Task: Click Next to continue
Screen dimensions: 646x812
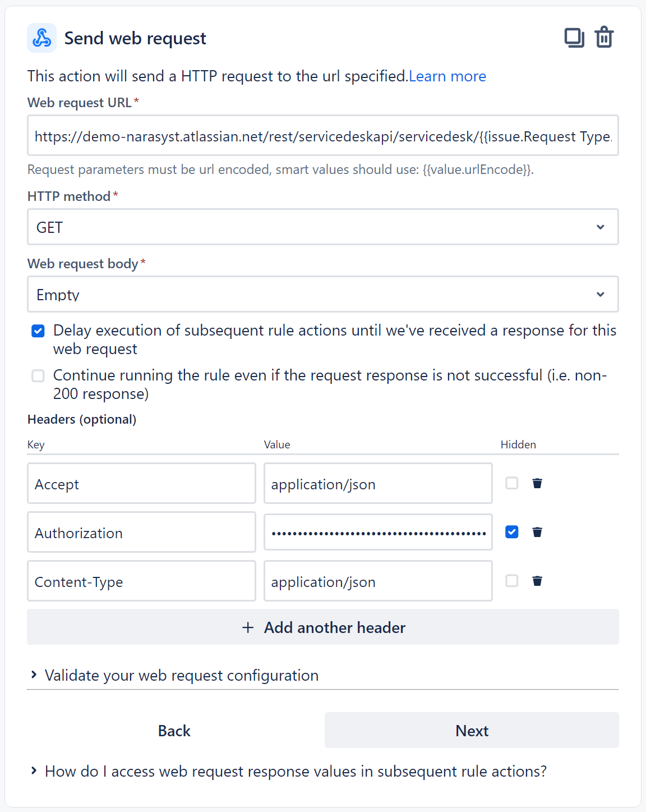Action: [471, 730]
